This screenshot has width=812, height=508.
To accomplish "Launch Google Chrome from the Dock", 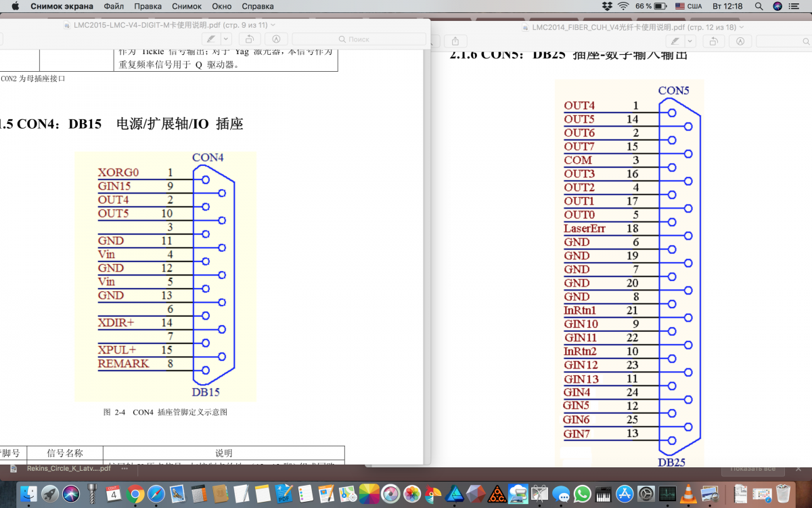I will tap(135, 493).
